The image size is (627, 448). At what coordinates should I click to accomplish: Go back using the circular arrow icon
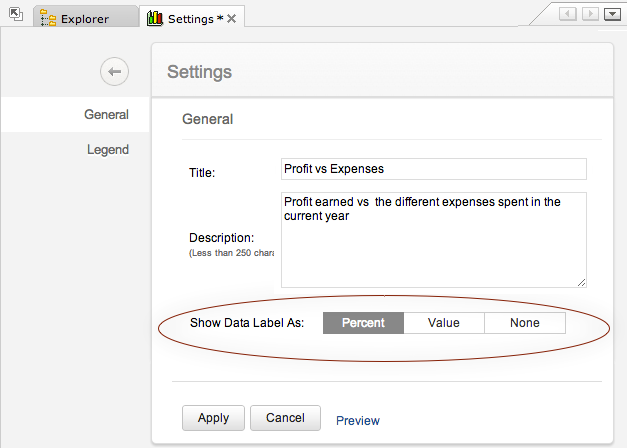coord(114,72)
